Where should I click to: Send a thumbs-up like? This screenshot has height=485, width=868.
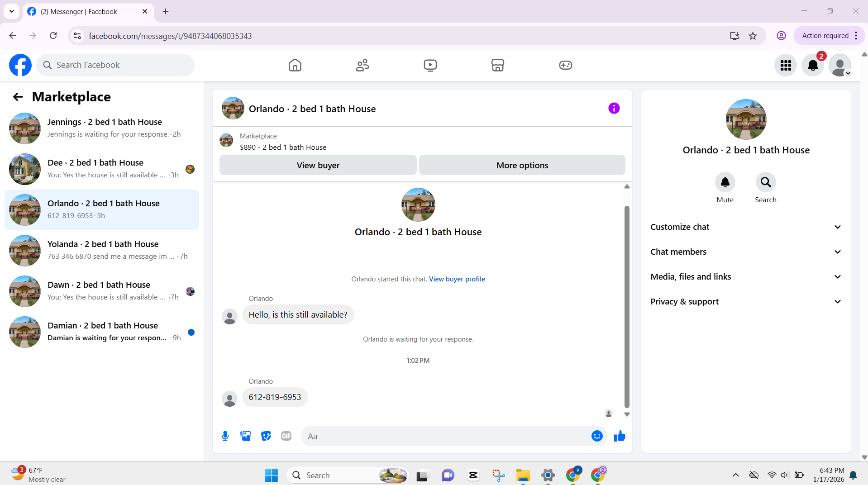(x=620, y=436)
